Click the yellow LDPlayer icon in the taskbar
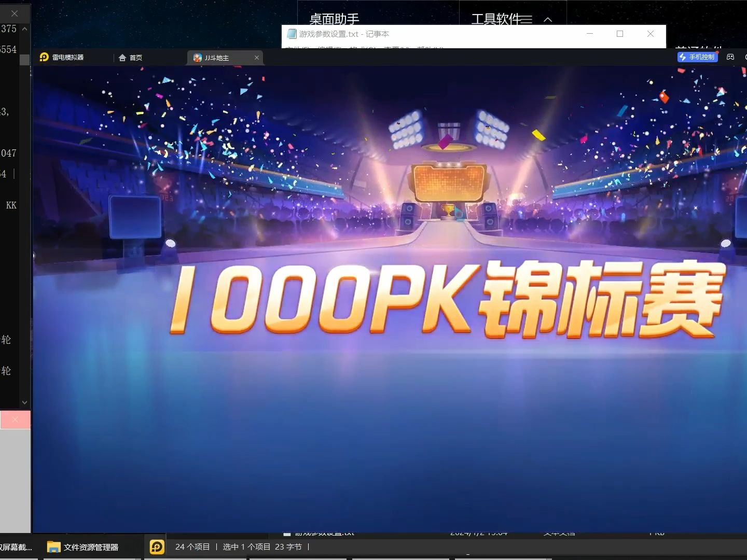This screenshot has width=747, height=560. pos(157,547)
